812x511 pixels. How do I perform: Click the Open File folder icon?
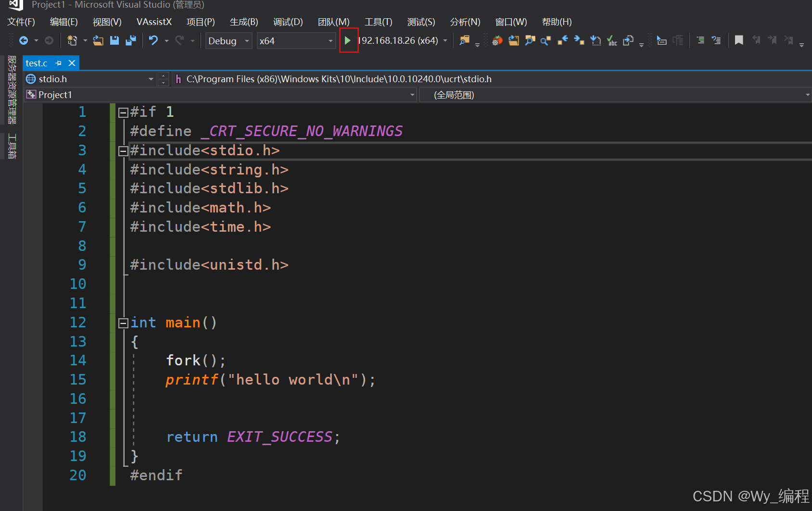click(98, 41)
